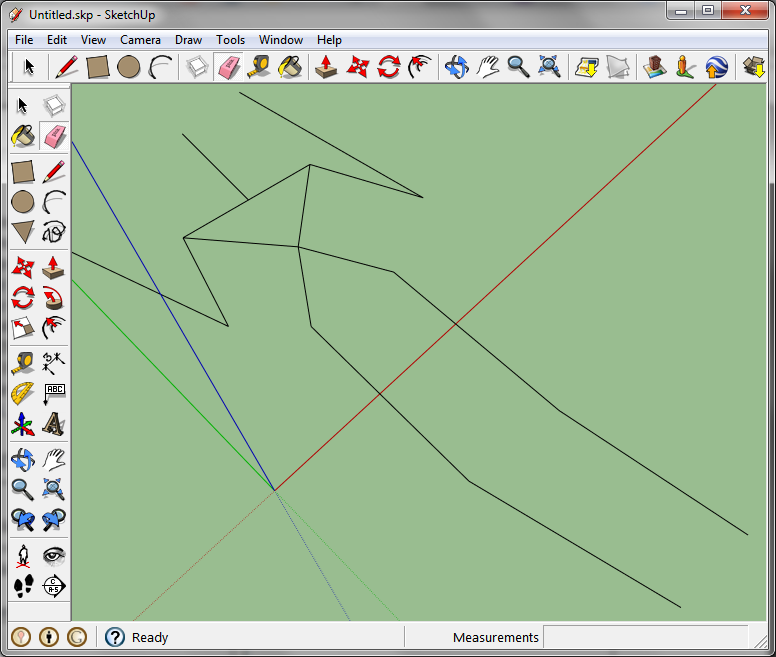Select the Walk footprints tool
This screenshot has height=657, width=776.
pyautogui.click(x=23, y=586)
